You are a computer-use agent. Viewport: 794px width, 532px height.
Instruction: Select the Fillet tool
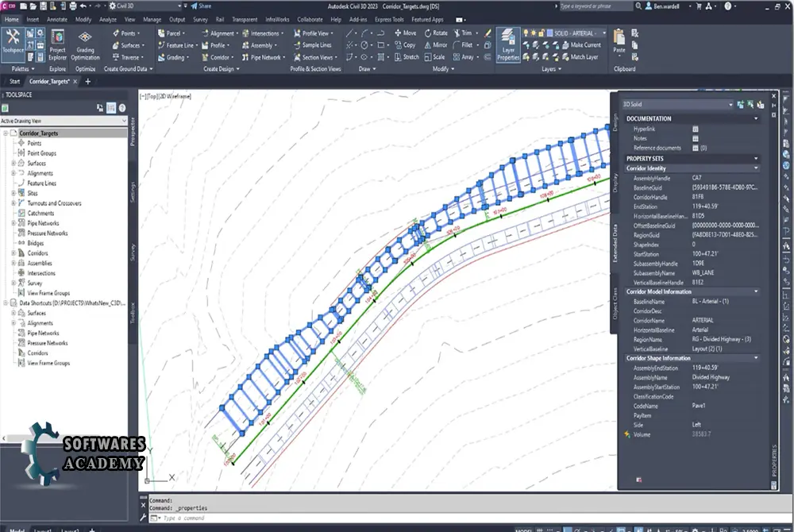pos(463,45)
